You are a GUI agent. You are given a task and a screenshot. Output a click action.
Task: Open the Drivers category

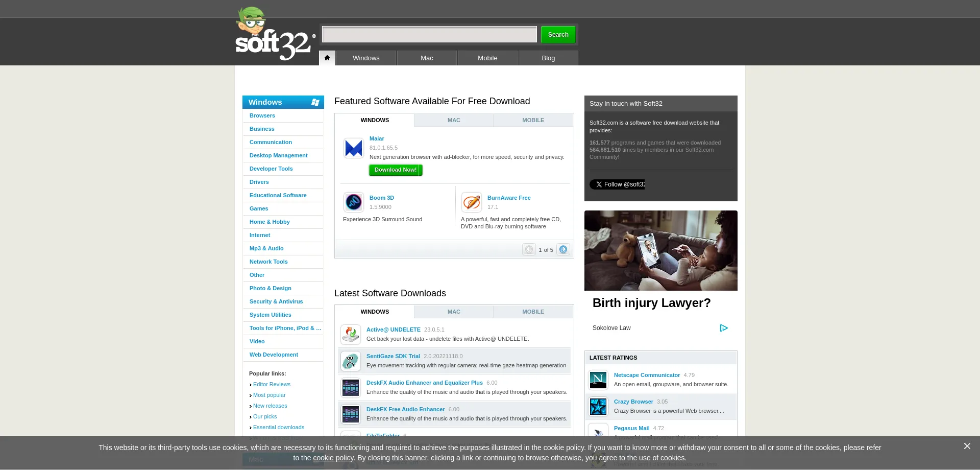tap(259, 182)
